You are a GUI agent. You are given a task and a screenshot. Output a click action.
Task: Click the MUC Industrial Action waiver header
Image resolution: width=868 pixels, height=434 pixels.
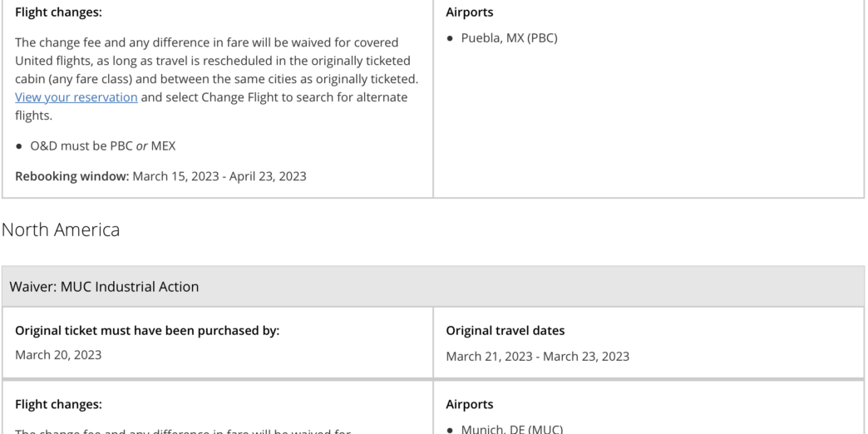104,287
